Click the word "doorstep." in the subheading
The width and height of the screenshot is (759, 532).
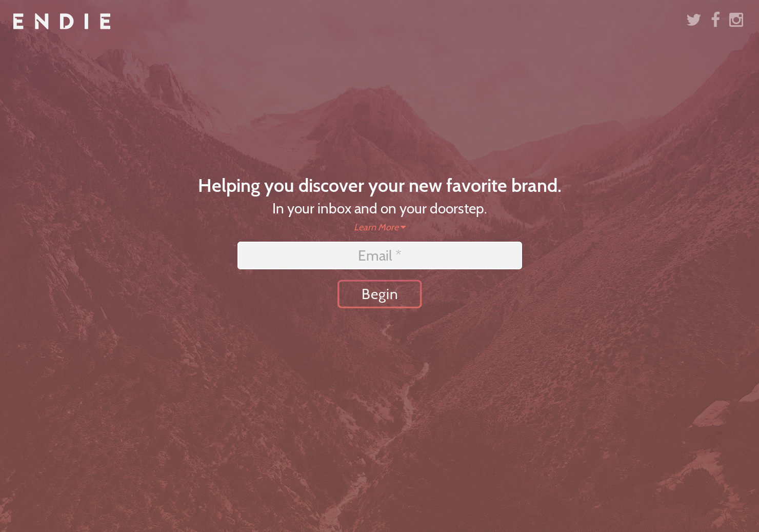pos(458,209)
